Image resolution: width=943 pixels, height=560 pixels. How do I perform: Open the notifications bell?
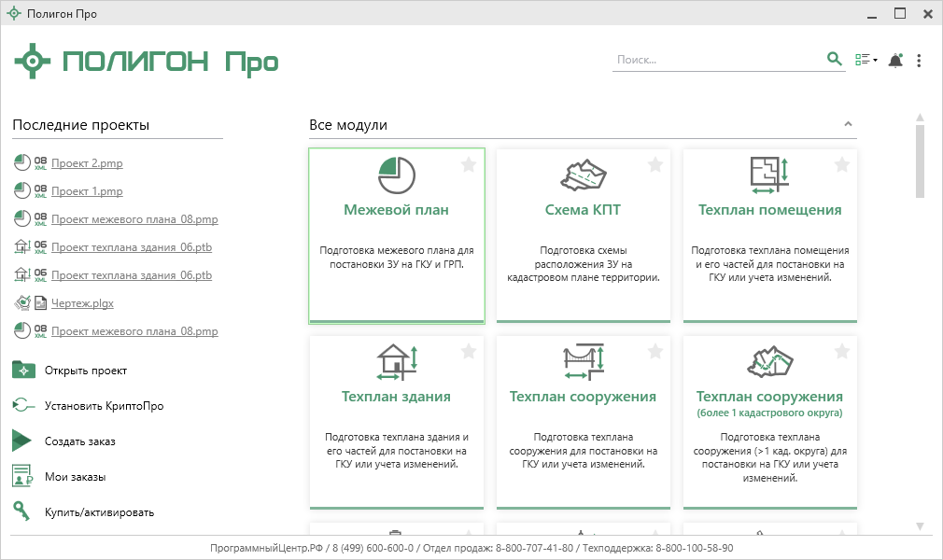click(895, 61)
